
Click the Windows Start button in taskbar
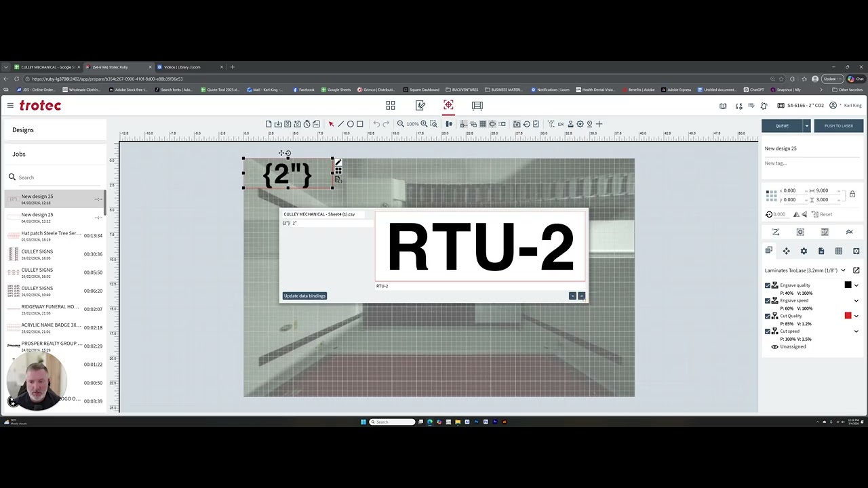coord(363,422)
